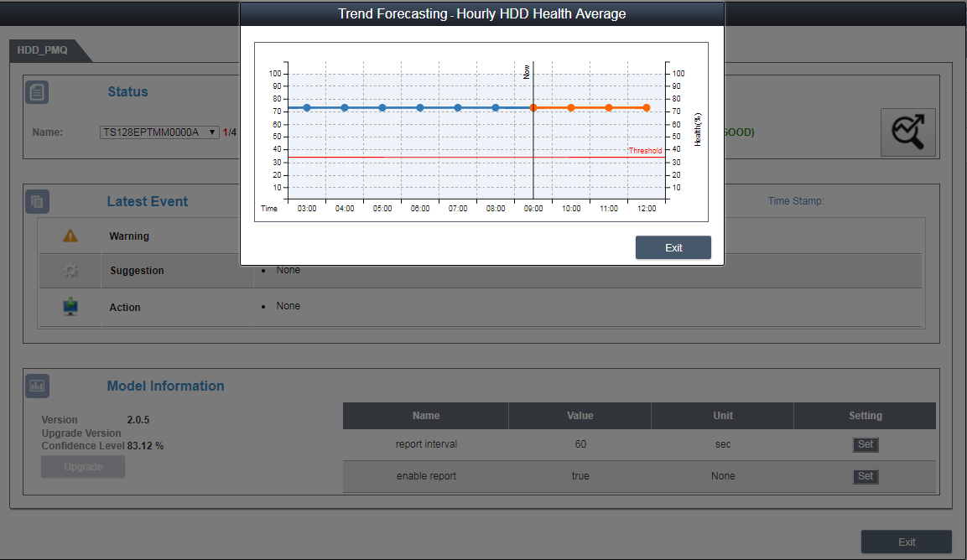Image resolution: width=967 pixels, height=560 pixels.
Task: Click the grayed-out Upgrade button
Action: pos(83,467)
